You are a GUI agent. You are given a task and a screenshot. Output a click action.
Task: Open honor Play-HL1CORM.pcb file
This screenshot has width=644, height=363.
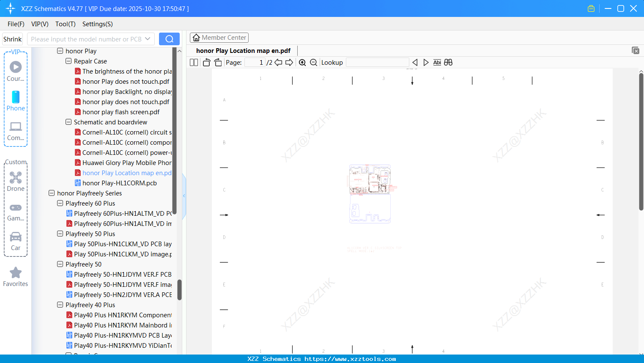(120, 183)
